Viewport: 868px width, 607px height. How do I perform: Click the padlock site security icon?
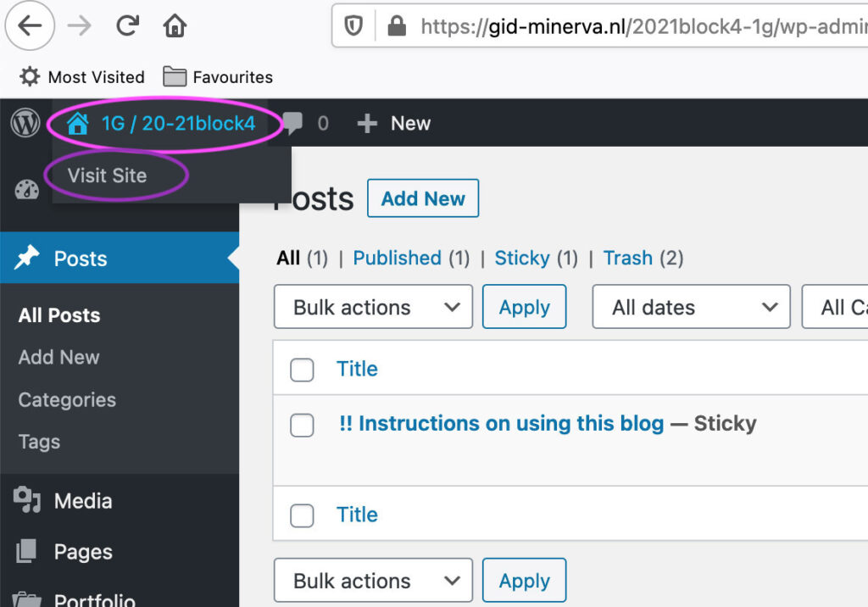coord(396,26)
